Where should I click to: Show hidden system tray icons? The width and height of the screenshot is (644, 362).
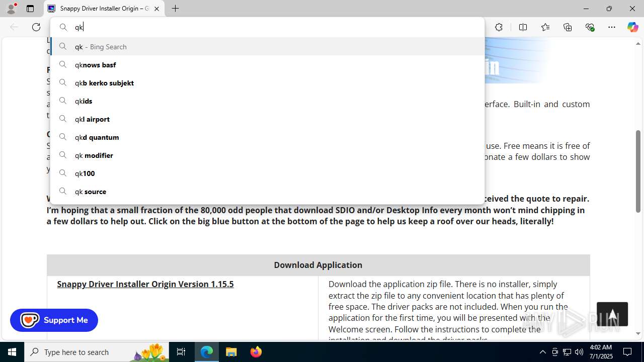click(x=542, y=352)
